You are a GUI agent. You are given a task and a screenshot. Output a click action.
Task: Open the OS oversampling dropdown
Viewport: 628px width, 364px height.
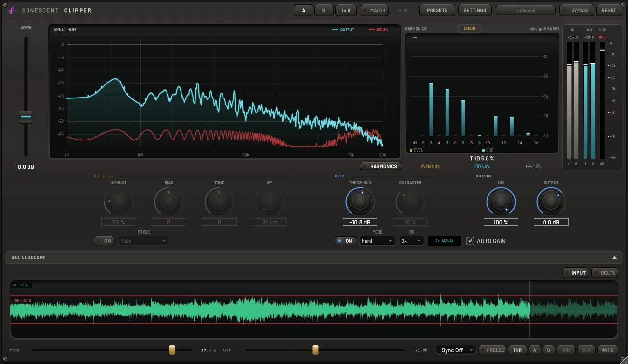tap(412, 241)
